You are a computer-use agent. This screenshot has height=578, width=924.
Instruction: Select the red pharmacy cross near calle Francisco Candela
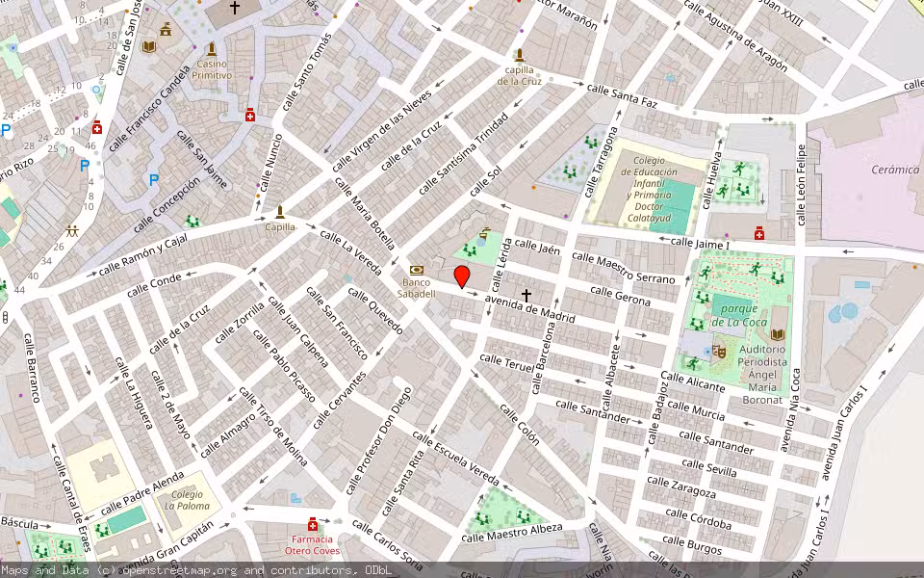pyautogui.click(x=97, y=128)
